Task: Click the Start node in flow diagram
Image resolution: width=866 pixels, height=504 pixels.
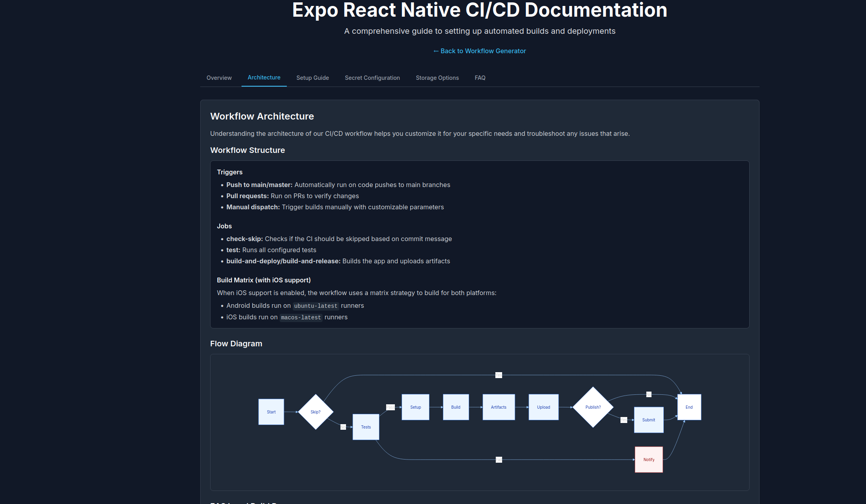Action: [271, 412]
